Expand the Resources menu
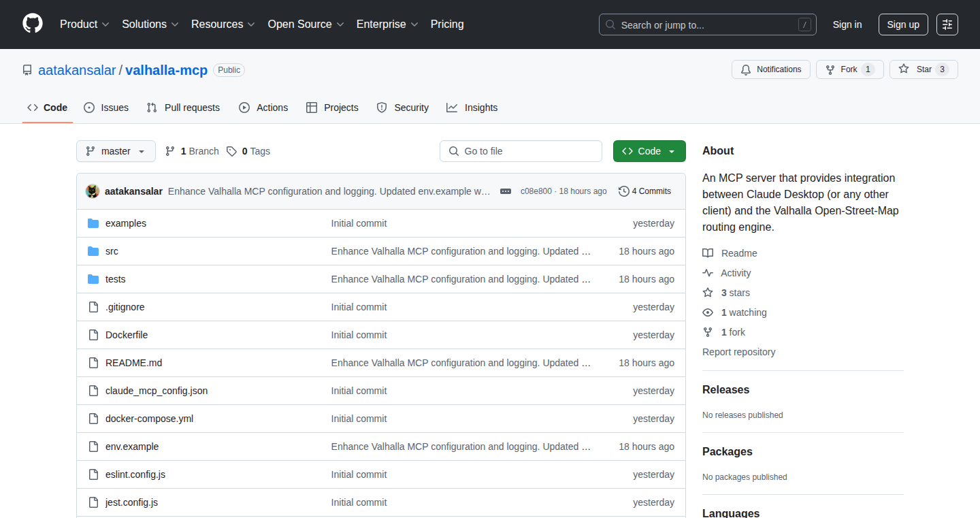This screenshot has width=980, height=518. (x=223, y=24)
